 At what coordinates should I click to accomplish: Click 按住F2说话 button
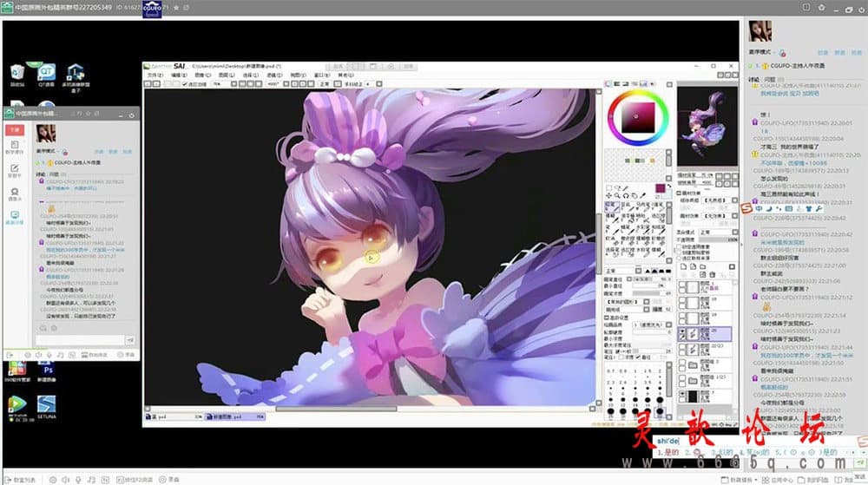tap(134, 480)
